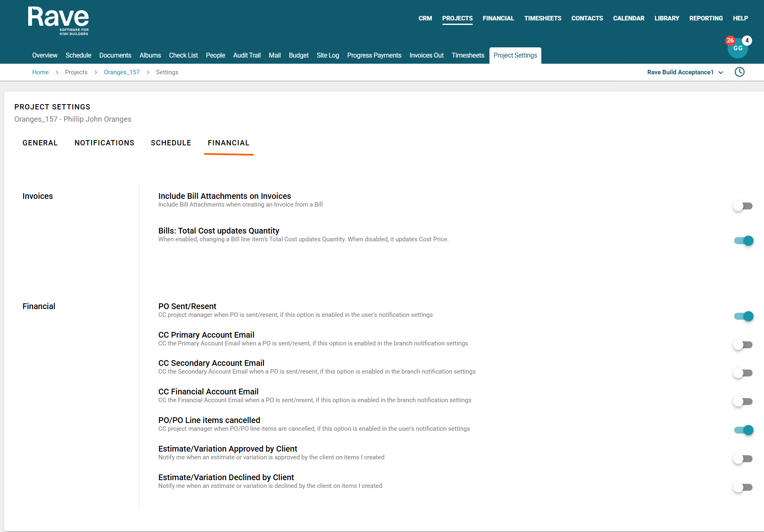Toggle Include Bill Attachments on Invoices

(x=743, y=206)
